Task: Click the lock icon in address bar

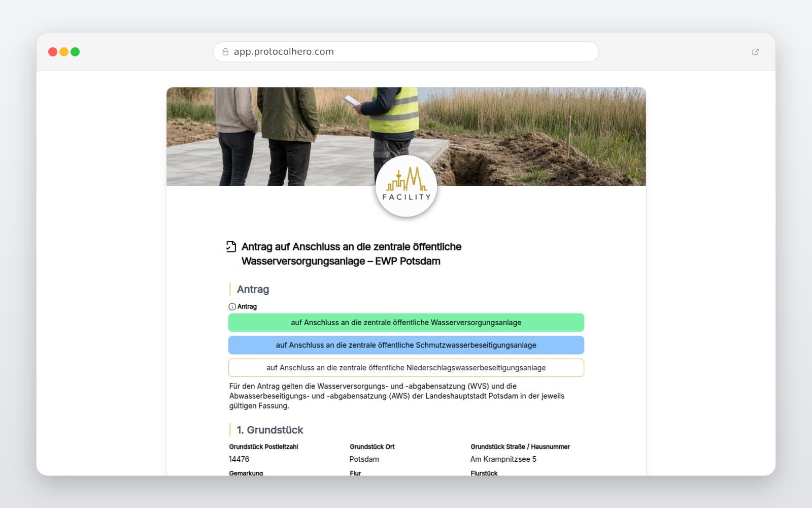Action: [225, 52]
